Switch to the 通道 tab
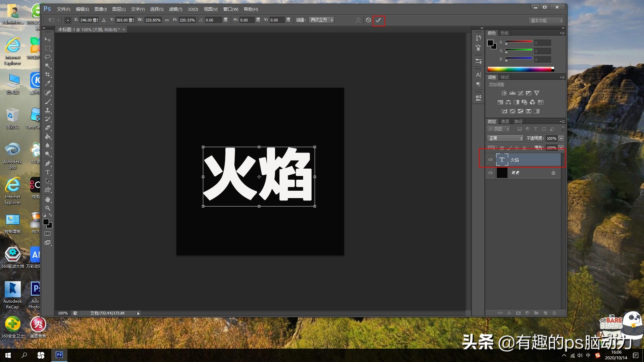 point(505,122)
